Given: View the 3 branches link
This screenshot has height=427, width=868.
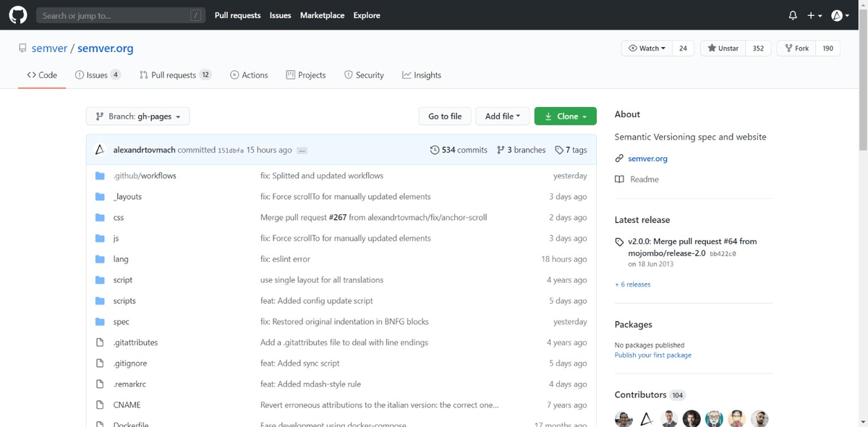Looking at the screenshot, I should click(x=522, y=150).
